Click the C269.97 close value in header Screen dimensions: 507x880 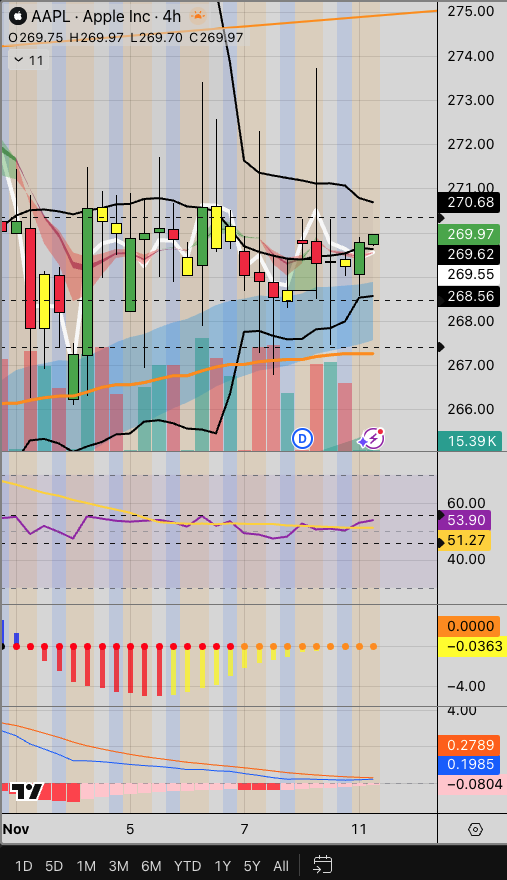click(216, 38)
